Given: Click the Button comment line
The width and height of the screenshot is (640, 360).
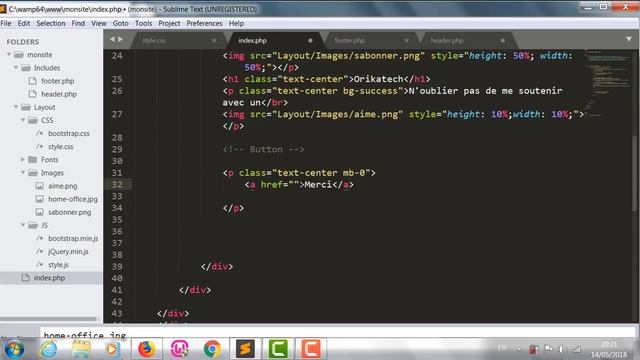Looking at the screenshot, I should [x=263, y=149].
